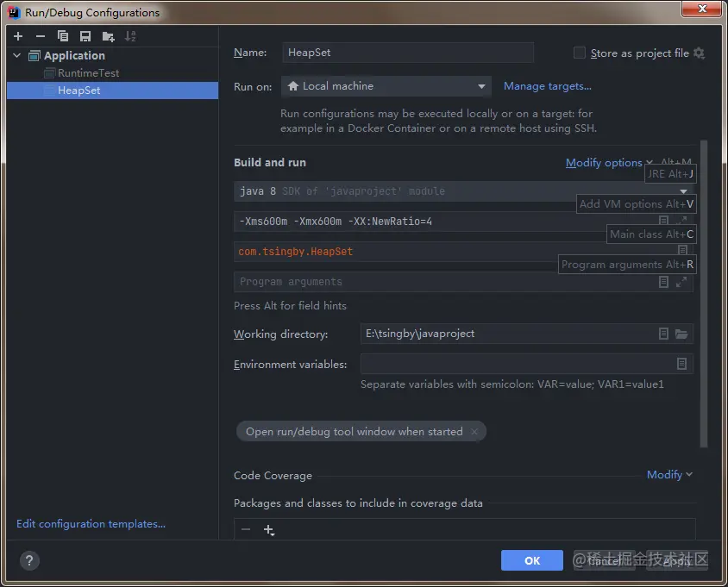This screenshot has height=587, width=728.
Task: Copy the selected configuration
Action: (x=63, y=36)
